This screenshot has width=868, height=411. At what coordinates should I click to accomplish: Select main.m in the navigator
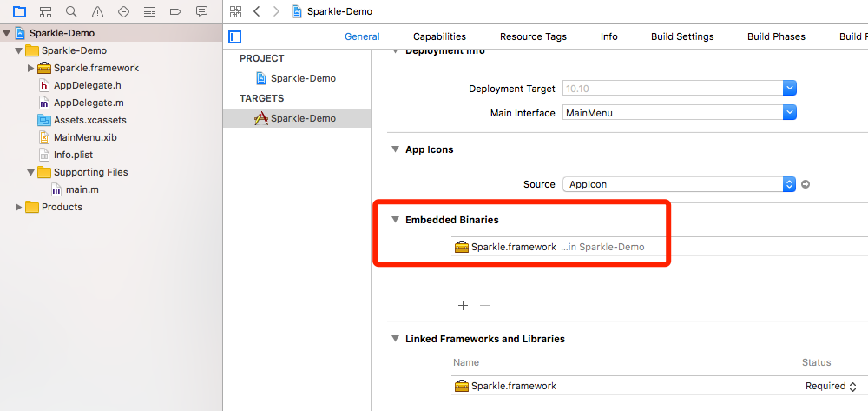coord(82,189)
